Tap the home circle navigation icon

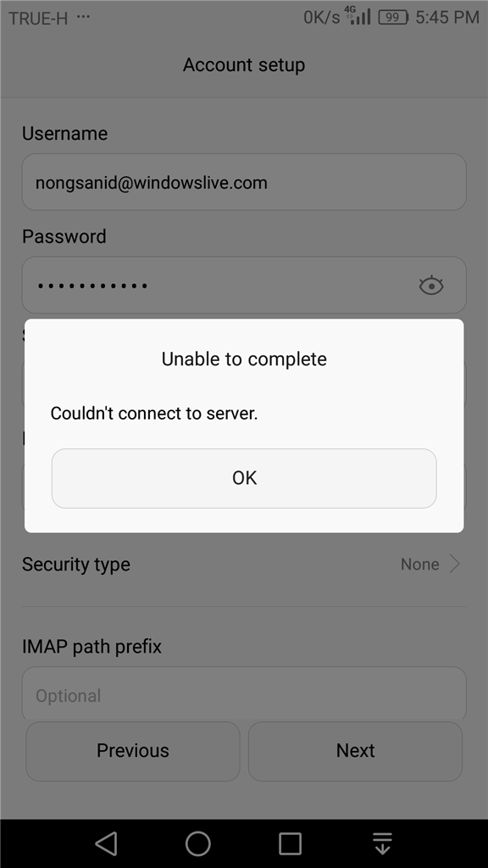coord(198,843)
